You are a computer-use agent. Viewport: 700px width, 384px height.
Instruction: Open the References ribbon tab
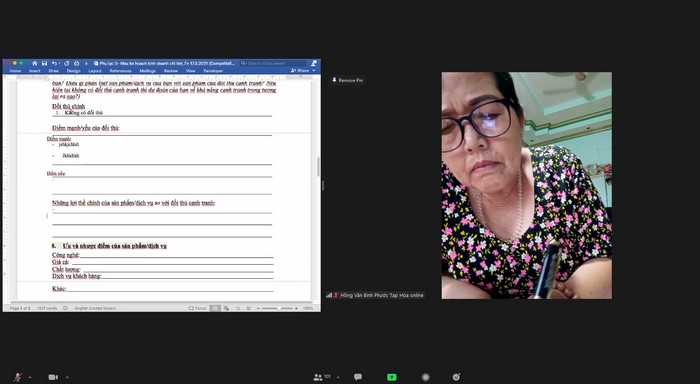coord(121,71)
